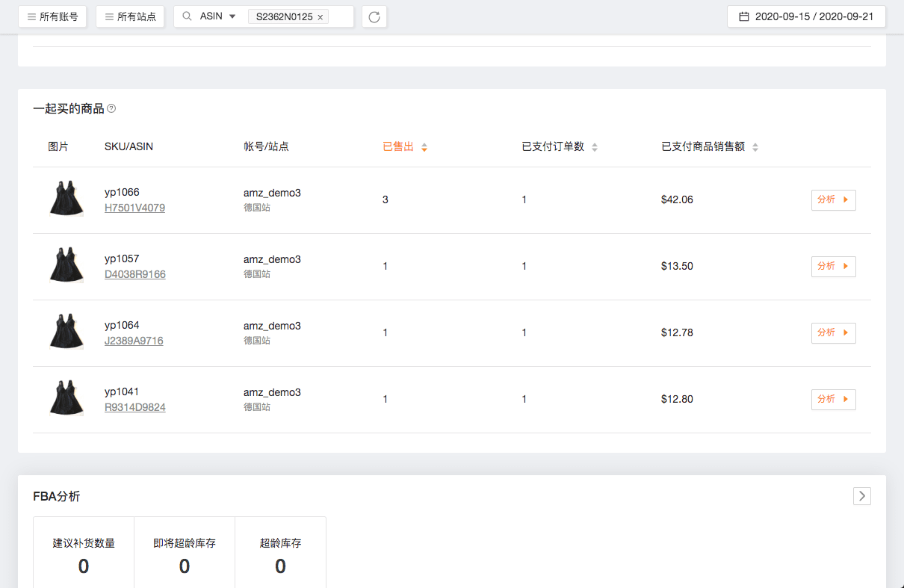904x588 pixels.
Task: Open the 所有站点 site filter
Action: 130,16
